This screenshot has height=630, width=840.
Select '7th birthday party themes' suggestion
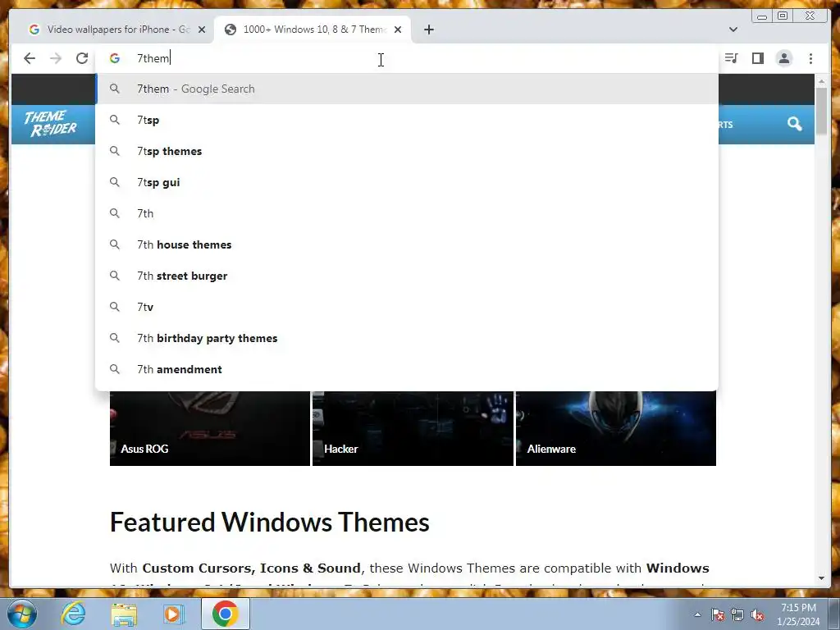[407, 338]
